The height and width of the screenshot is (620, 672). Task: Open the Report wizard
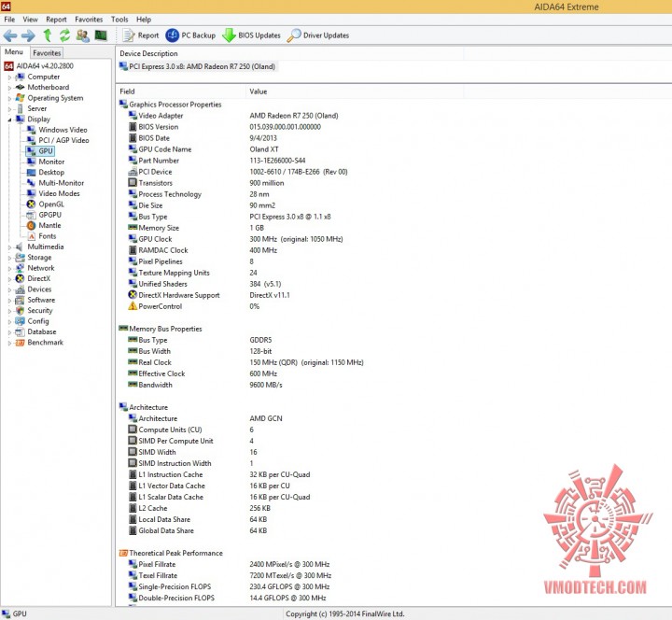141,35
